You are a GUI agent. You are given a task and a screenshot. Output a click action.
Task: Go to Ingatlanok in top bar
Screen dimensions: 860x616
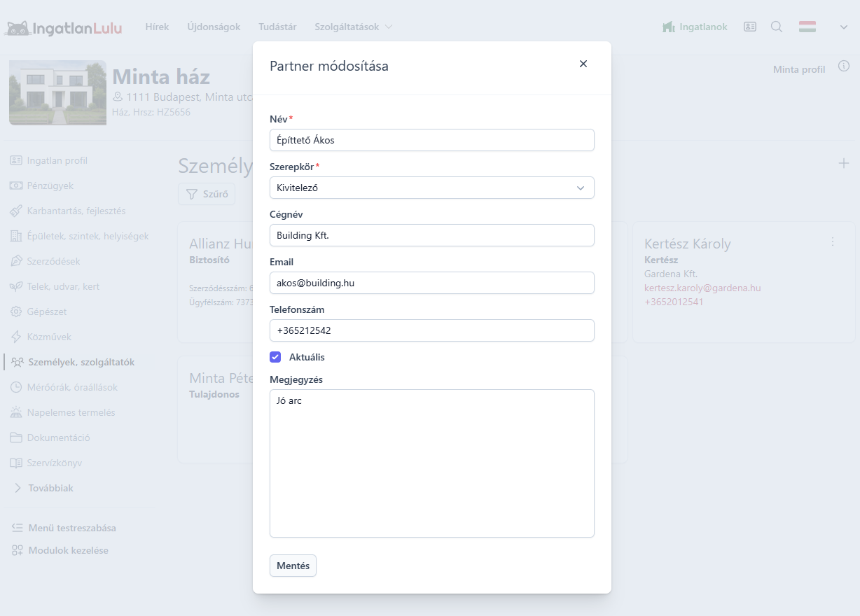coord(695,27)
